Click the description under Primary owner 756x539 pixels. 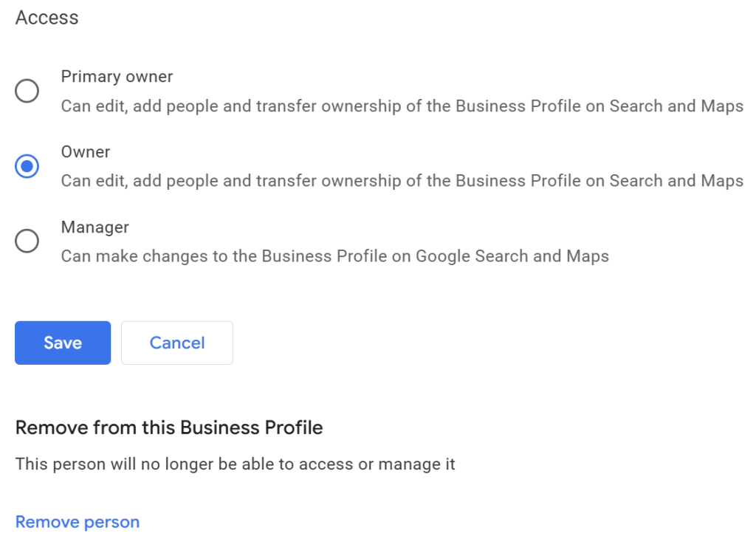pos(402,106)
